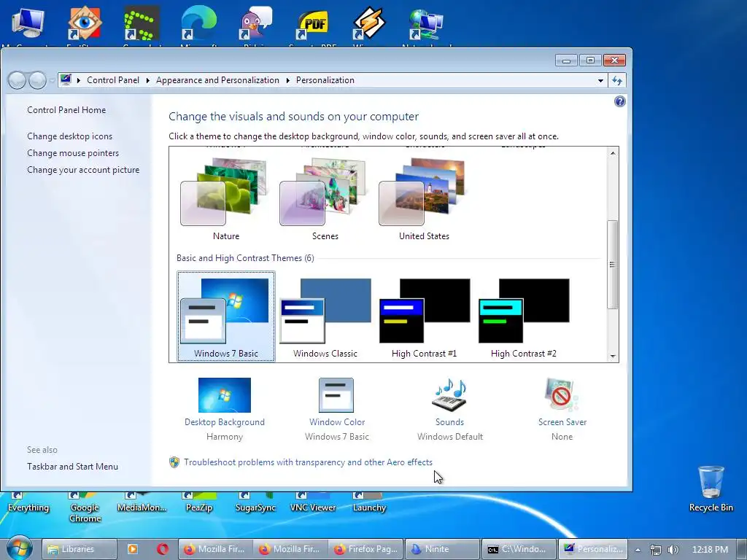
Task: Select the Windows Classic theme
Action: 325,316
